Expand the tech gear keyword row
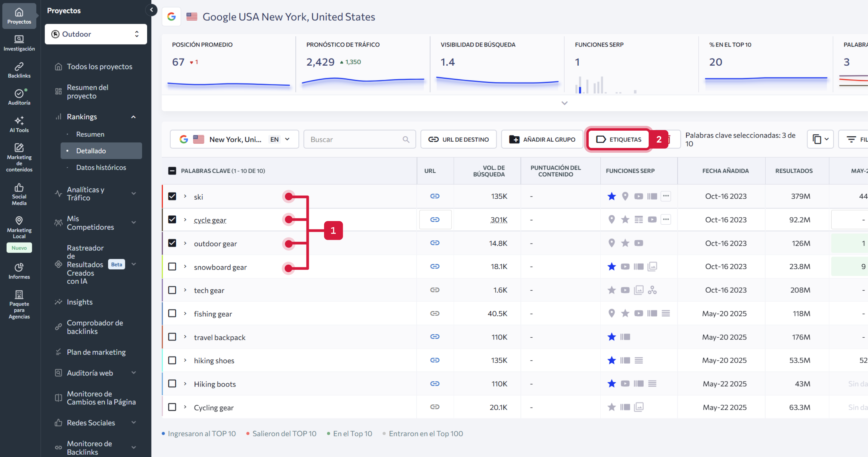Screen dimensions: 868x457 (185, 290)
